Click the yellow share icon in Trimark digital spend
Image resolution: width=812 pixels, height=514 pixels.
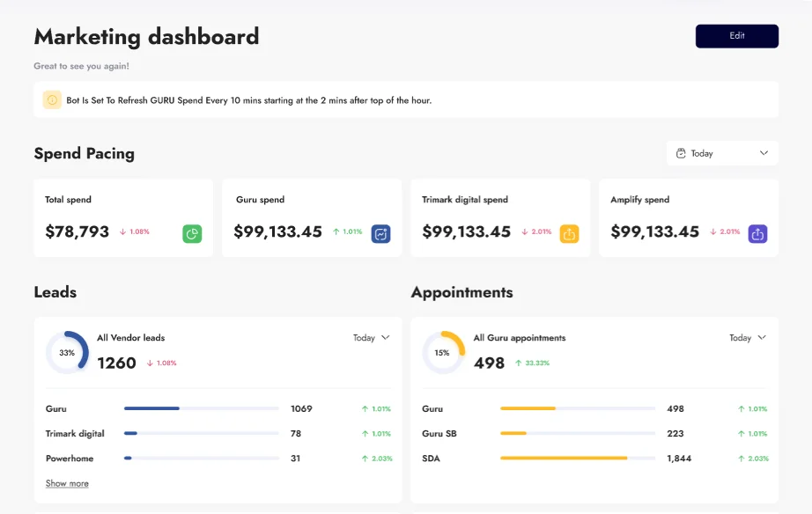[x=569, y=233]
